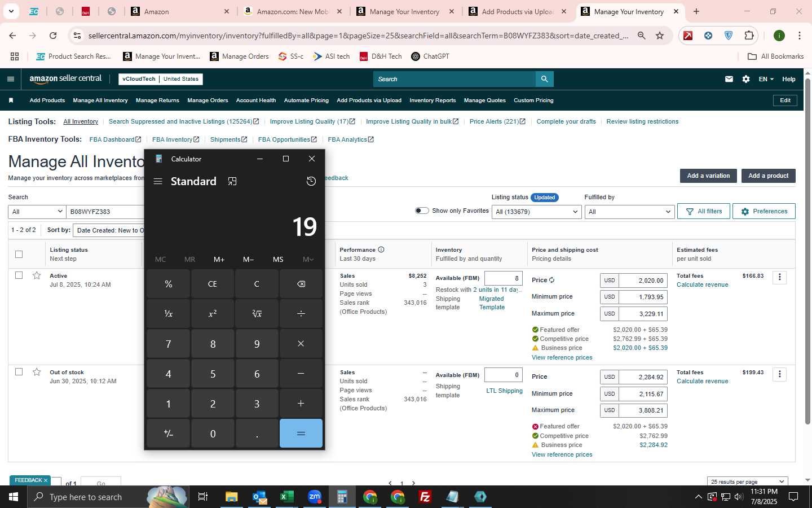Click the Calculator x squared key
This screenshot has height=508, width=812.
[x=213, y=313]
